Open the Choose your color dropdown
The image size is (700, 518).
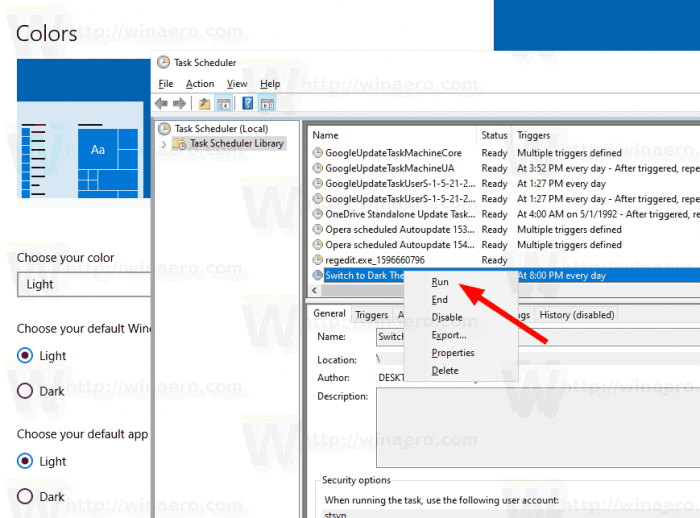pyautogui.click(x=84, y=284)
